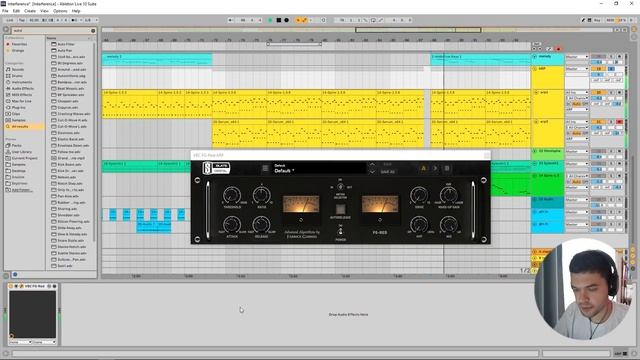The image size is (640, 360).
Task: Fold the arp1 track
Action: pyautogui.click(x=536, y=93)
